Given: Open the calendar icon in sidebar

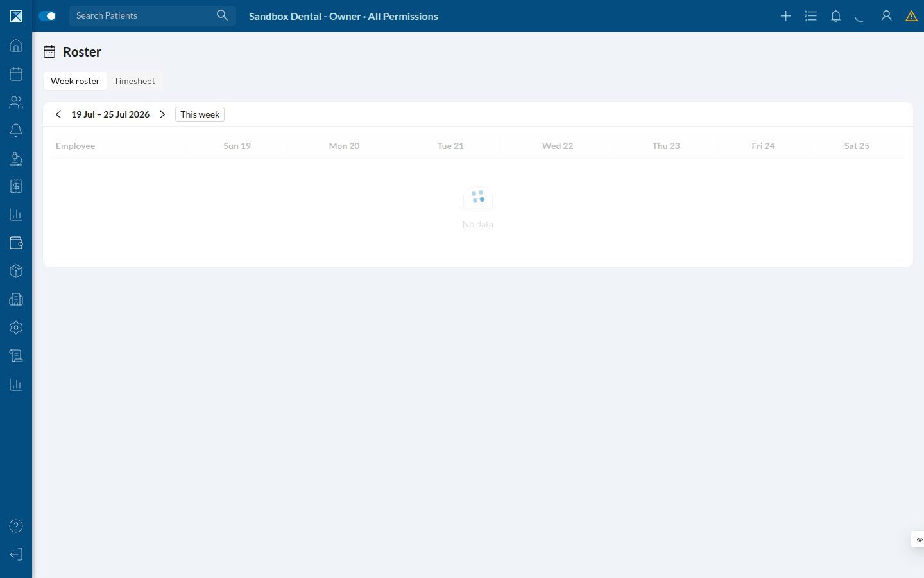Looking at the screenshot, I should pos(16,74).
